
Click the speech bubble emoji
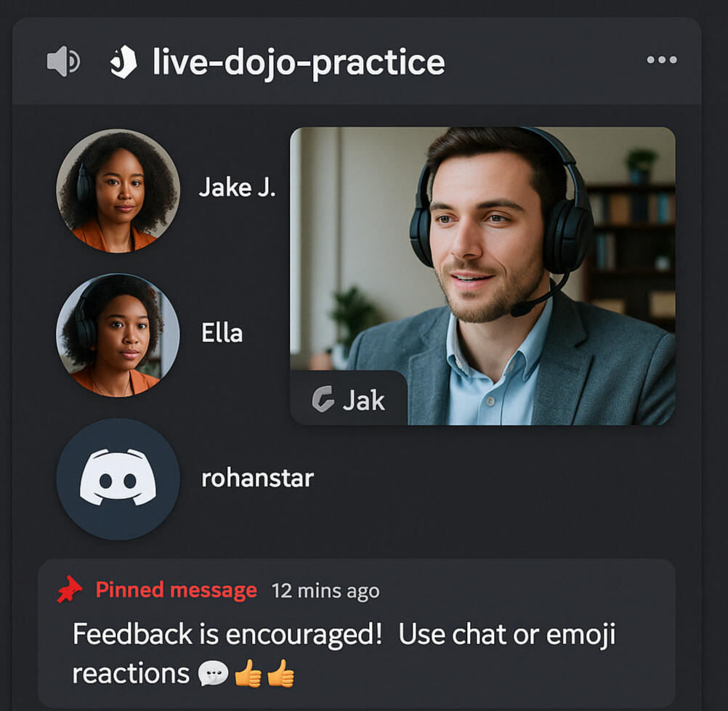213,674
